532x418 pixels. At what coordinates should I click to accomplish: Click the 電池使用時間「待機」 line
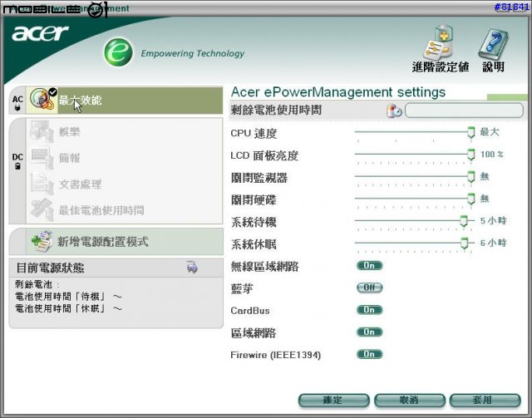click(x=68, y=297)
